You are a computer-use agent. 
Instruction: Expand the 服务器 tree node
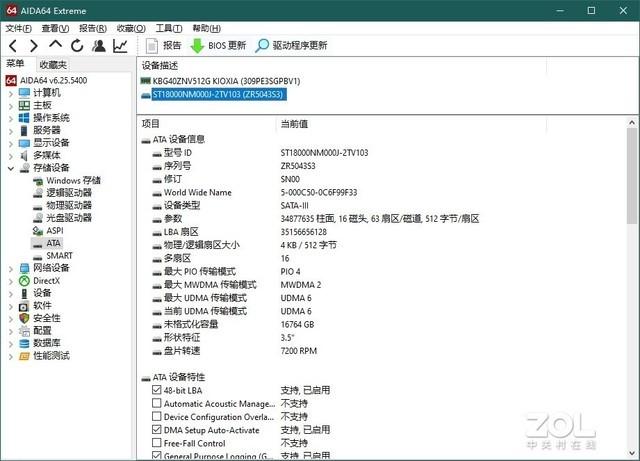(x=11, y=131)
